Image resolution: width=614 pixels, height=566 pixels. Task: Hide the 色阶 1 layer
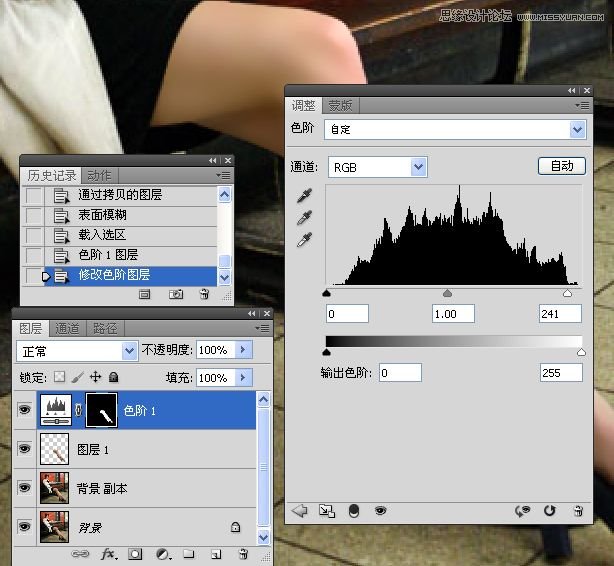pos(24,410)
